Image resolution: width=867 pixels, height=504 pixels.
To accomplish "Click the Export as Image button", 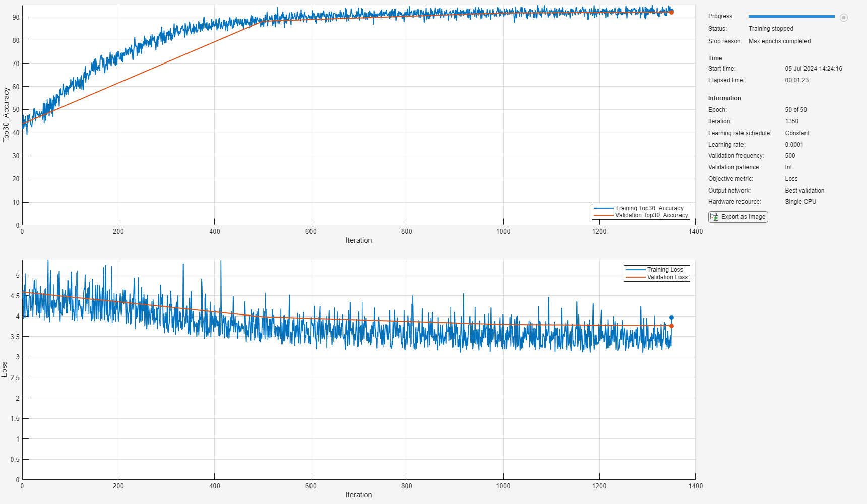I will tap(738, 217).
